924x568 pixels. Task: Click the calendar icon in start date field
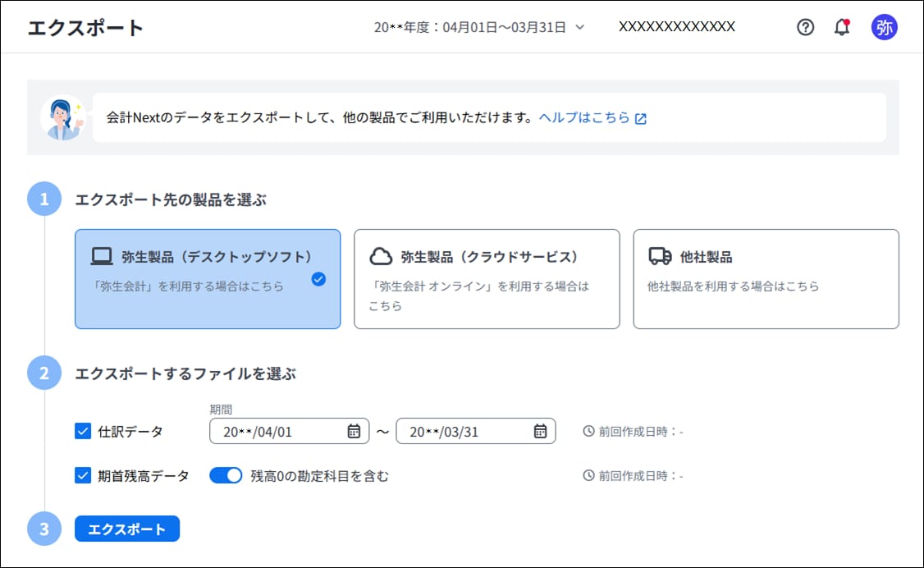point(354,431)
